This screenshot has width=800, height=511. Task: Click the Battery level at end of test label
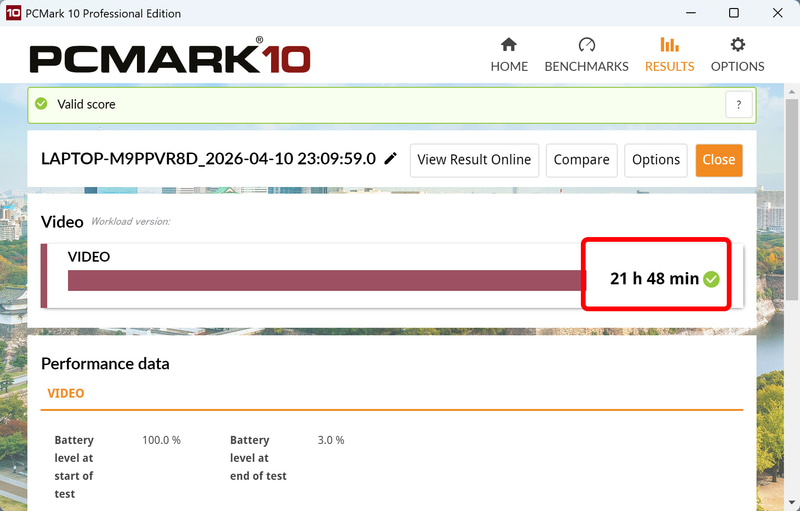[x=258, y=458]
